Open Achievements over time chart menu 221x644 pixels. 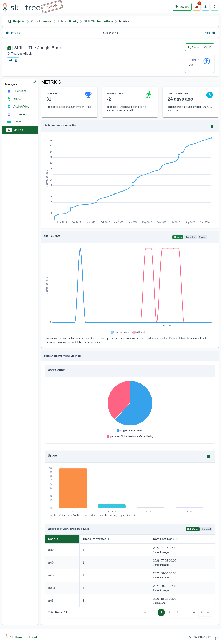click(x=212, y=126)
